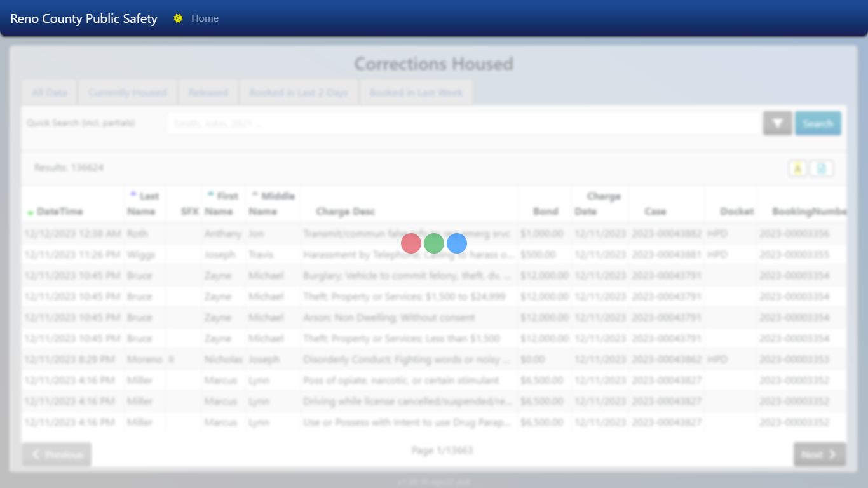Click the Arson; Non Dwelling charge
The width and height of the screenshot is (868, 488).
pyautogui.click(x=389, y=318)
